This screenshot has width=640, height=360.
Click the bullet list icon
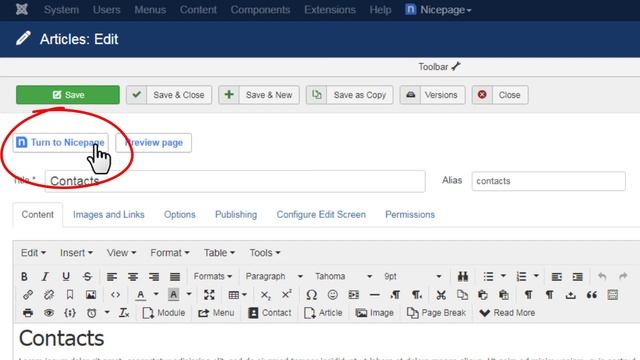point(489,276)
